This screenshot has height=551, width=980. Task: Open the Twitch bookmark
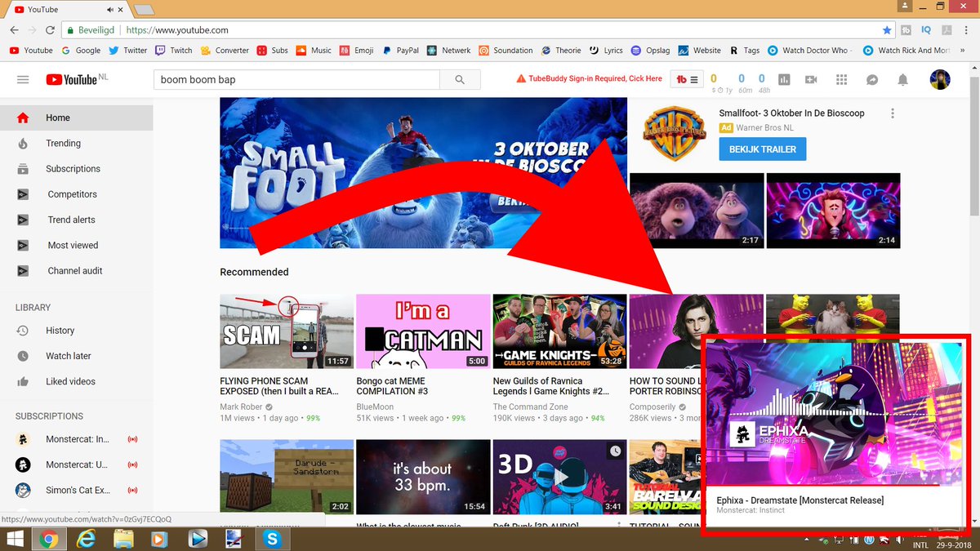tap(173, 50)
